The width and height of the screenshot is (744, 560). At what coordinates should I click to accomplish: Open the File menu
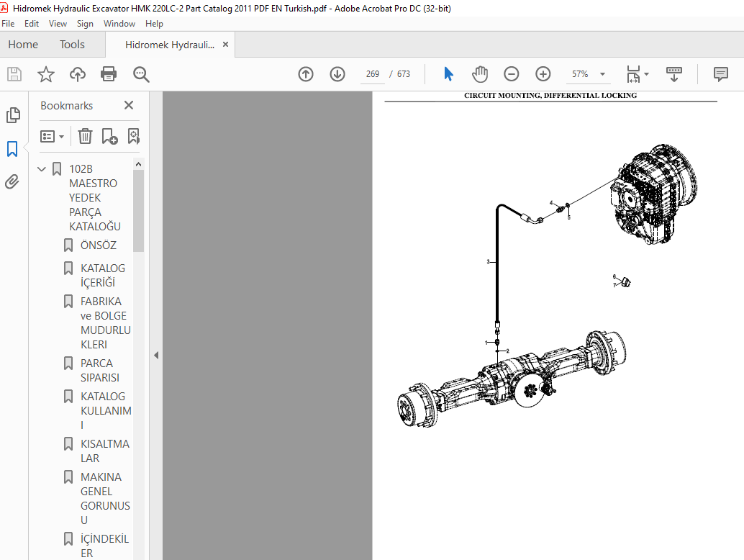[x=8, y=24]
